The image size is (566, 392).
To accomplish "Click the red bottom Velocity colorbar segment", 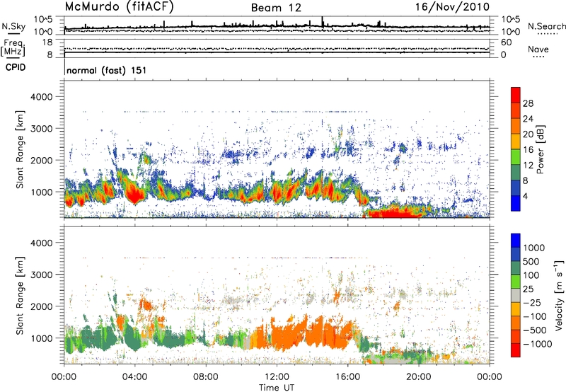I will 516,350.
